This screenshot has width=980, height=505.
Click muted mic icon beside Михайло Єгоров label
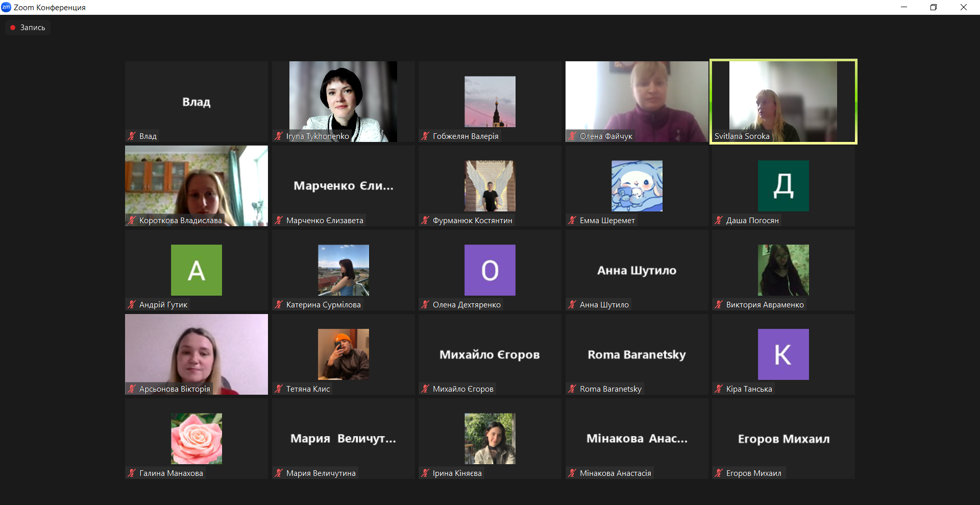pyautogui.click(x=425, y=389)
